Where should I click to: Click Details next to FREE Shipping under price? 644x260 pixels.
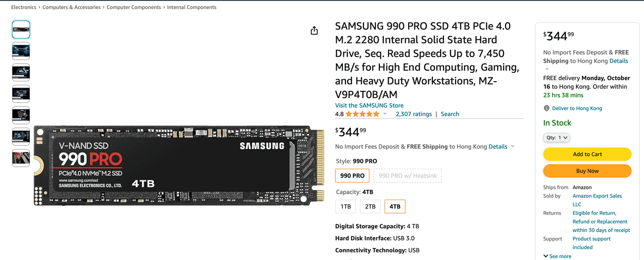(x=498, y=146)
